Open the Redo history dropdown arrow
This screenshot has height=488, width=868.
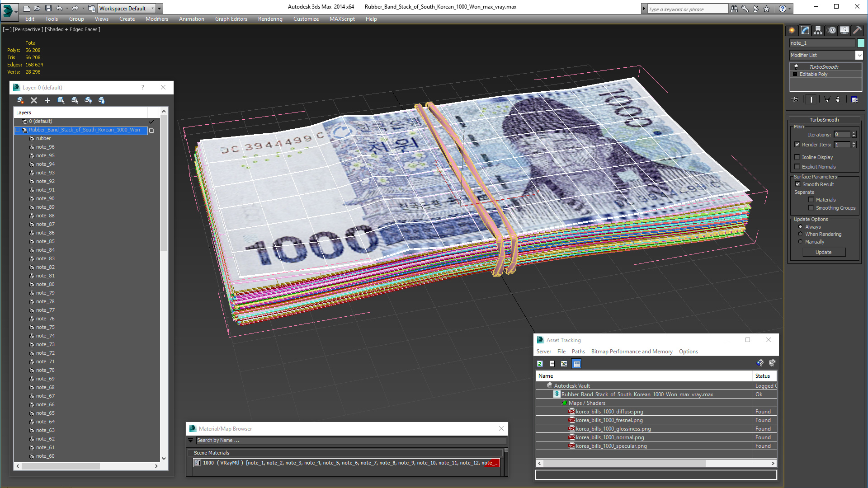[x=83, y=8]
